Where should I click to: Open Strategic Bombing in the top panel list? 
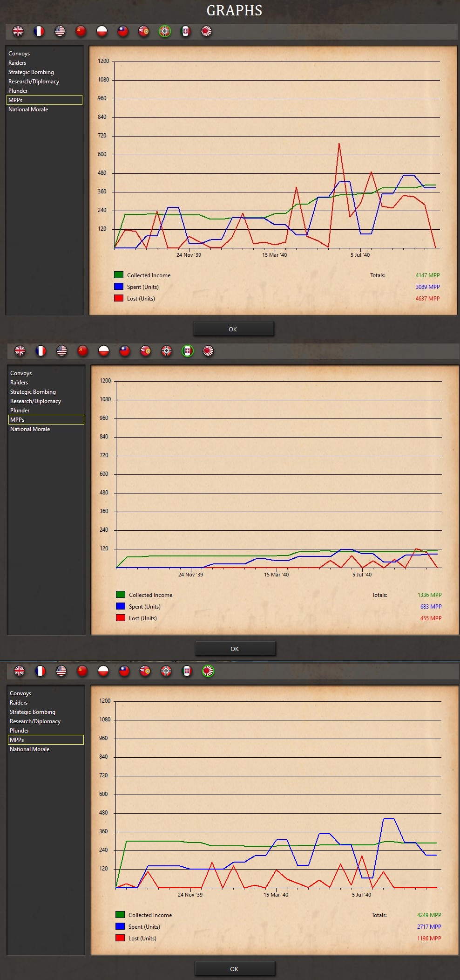click(x=31, y=72)
